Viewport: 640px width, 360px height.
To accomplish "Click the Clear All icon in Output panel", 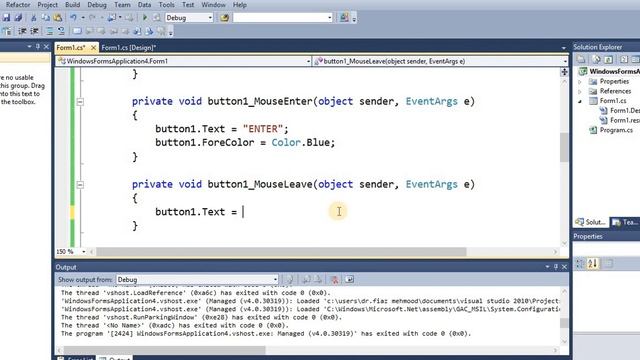I will (334, 280).
